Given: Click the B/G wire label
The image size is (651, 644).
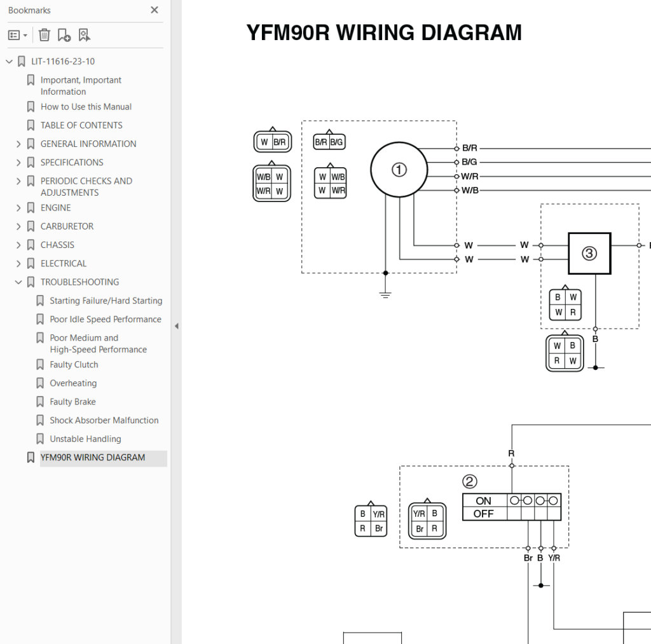Looking at the screenshot, I should [x=470, y=162].
